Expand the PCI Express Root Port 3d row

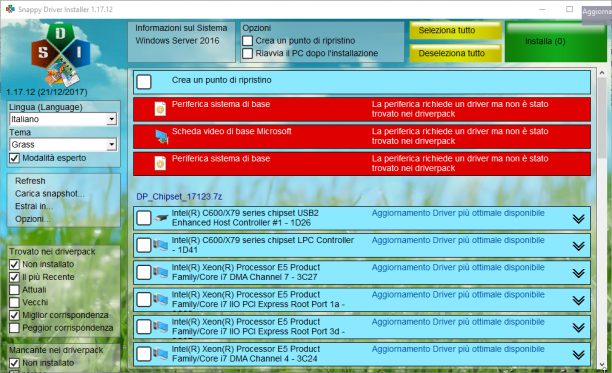(x=578, y=328)
